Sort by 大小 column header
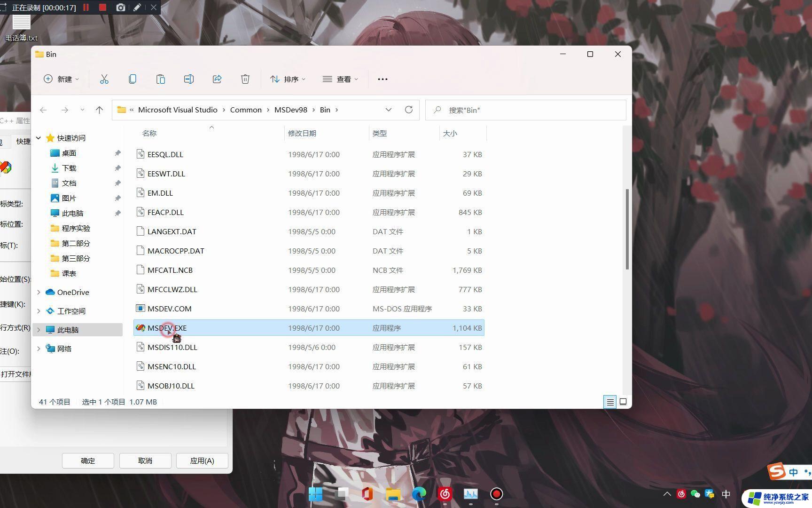 (450, 133)
